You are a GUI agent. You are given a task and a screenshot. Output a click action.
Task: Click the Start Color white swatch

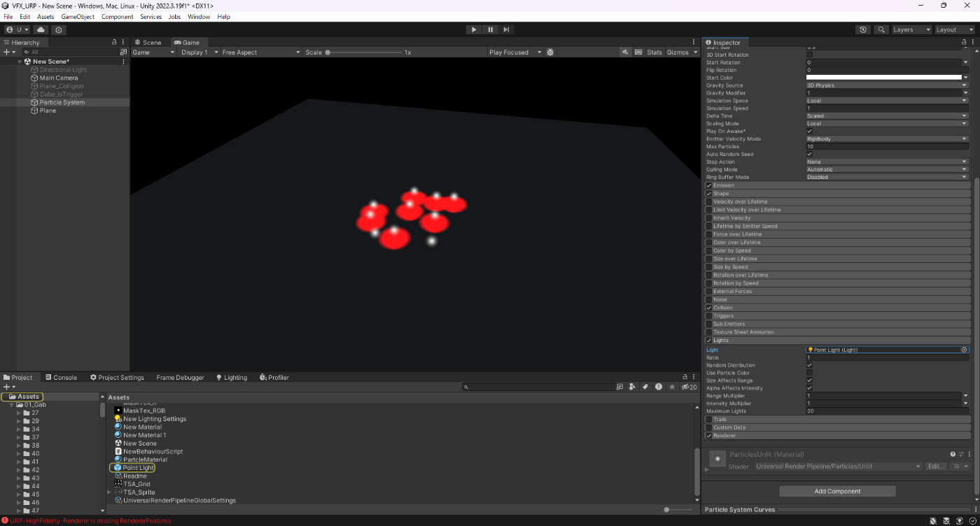coord(884,78)
